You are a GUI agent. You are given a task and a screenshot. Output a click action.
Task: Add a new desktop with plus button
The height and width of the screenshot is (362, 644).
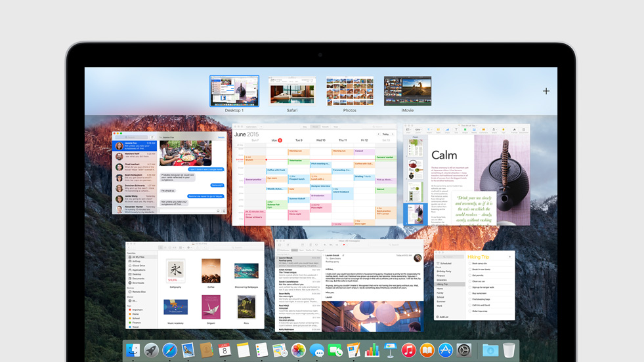(546, 91)
